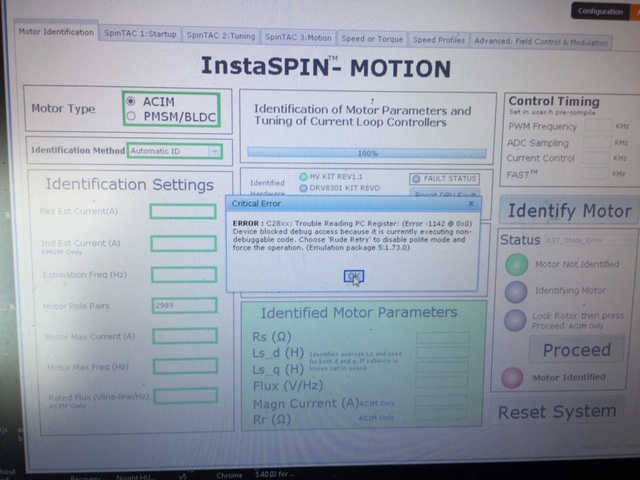Close the Critical Error dialog

point(471,203)
